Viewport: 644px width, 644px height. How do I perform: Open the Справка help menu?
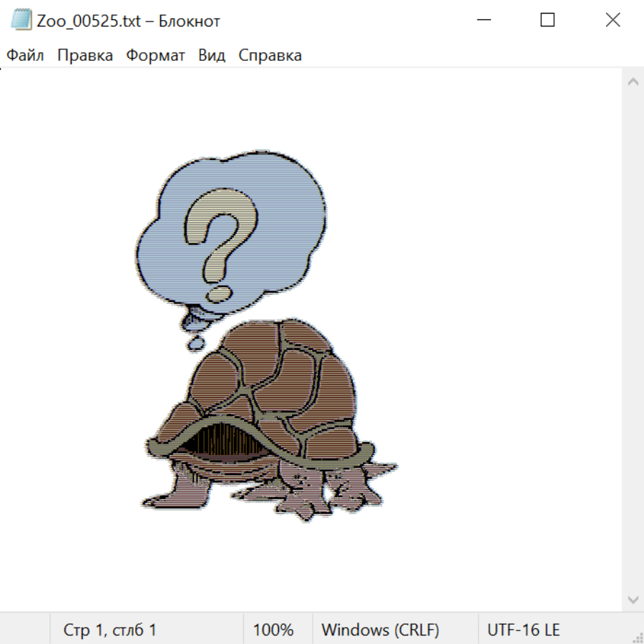(270, 56)
